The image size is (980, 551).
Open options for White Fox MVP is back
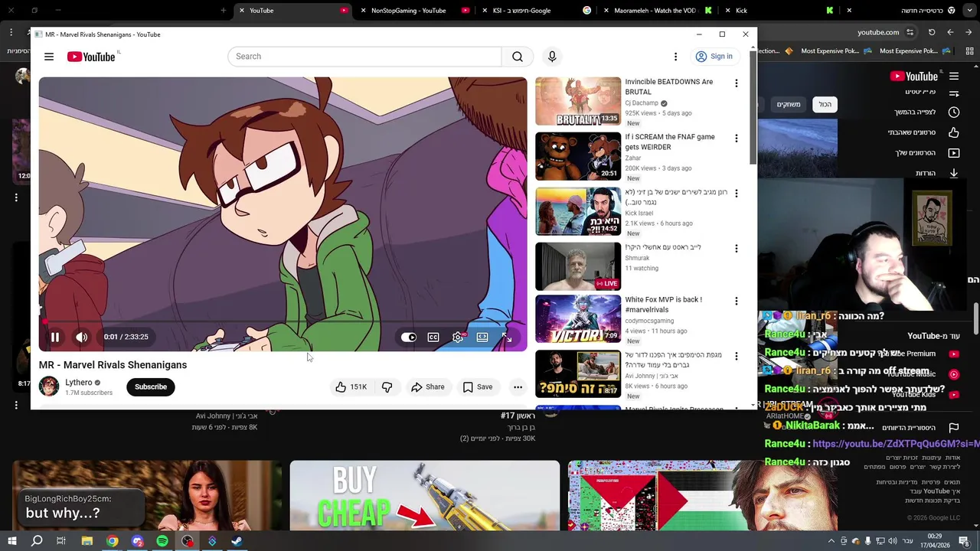click(x=737, y=302)
